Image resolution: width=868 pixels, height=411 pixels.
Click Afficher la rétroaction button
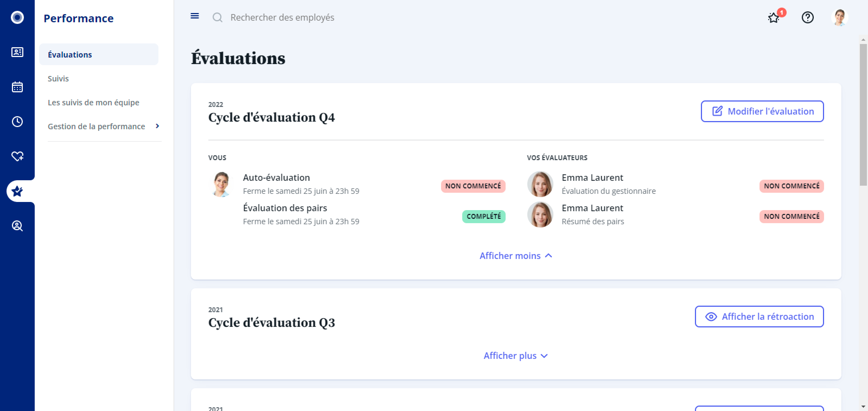tap(759, 317)
